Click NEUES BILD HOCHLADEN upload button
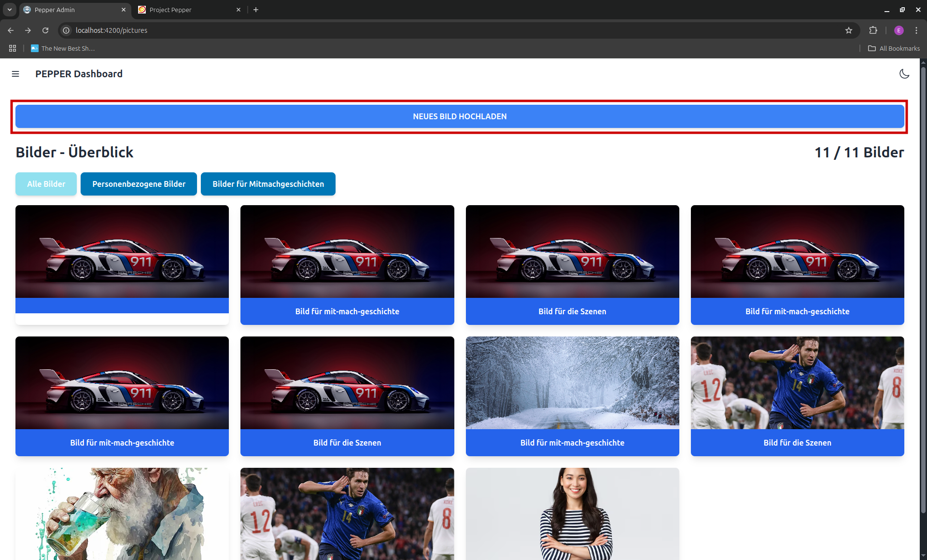927x560 pixels. click(x=460, y=116)
